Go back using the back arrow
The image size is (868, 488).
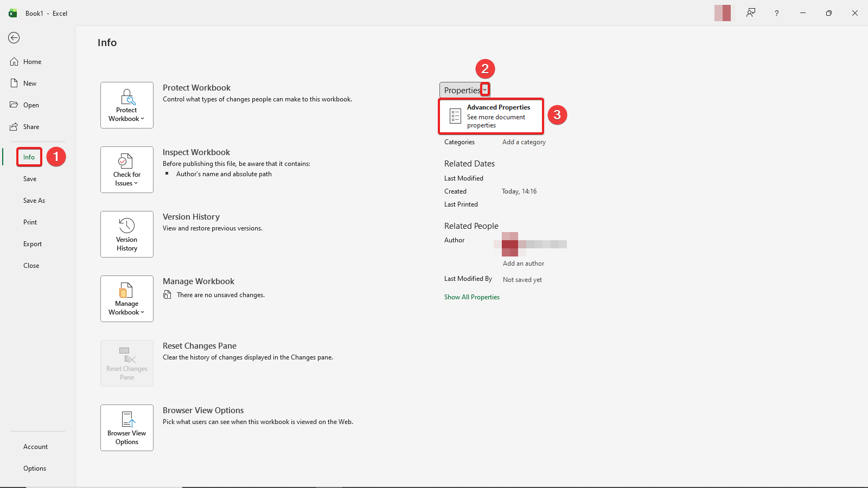[x=14, y=38]
